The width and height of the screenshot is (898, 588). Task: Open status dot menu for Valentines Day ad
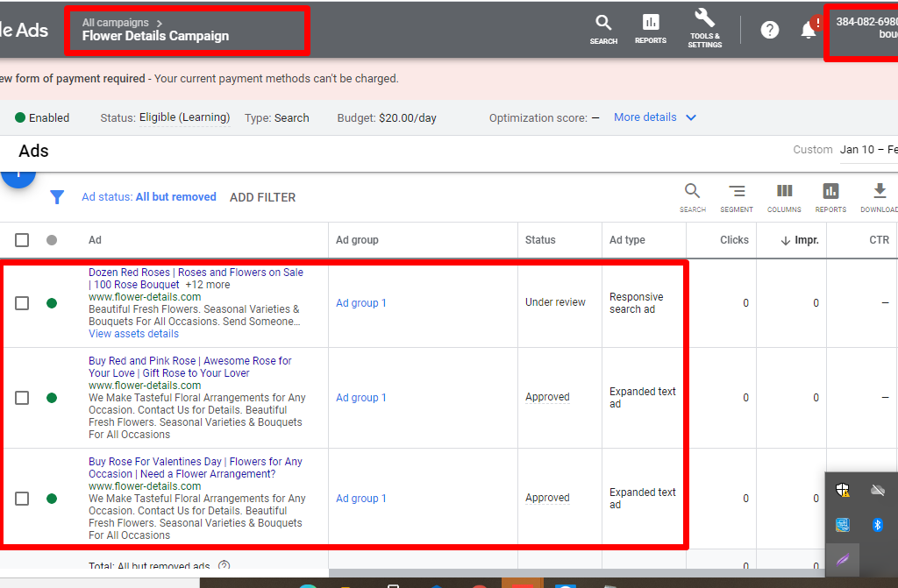click(52, 498)
